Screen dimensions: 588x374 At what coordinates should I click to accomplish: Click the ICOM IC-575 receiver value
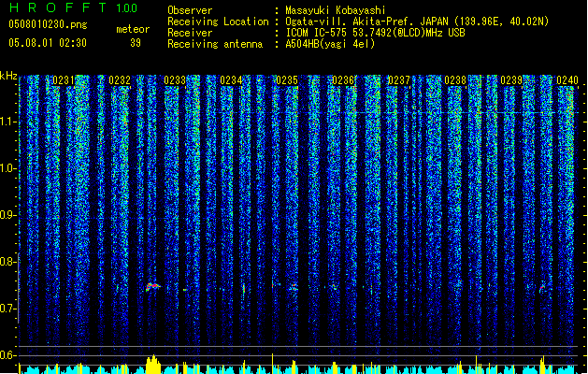tap(376, 33)
